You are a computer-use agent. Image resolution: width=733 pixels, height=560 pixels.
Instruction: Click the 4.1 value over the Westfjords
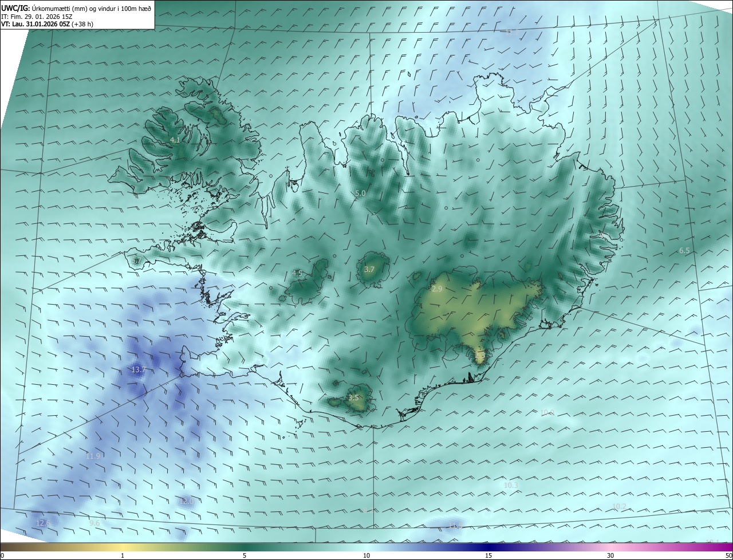[x=175, y=140]
